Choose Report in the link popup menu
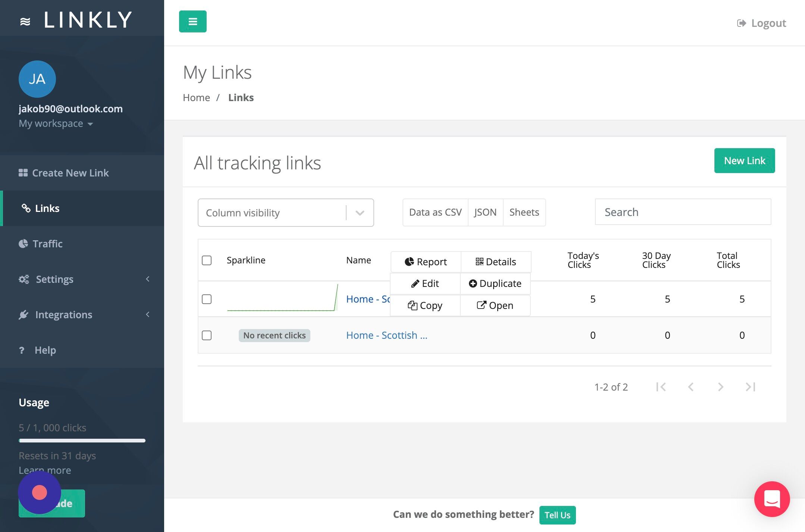The height and width of the screenshot is (532, 805). point(426,262)
